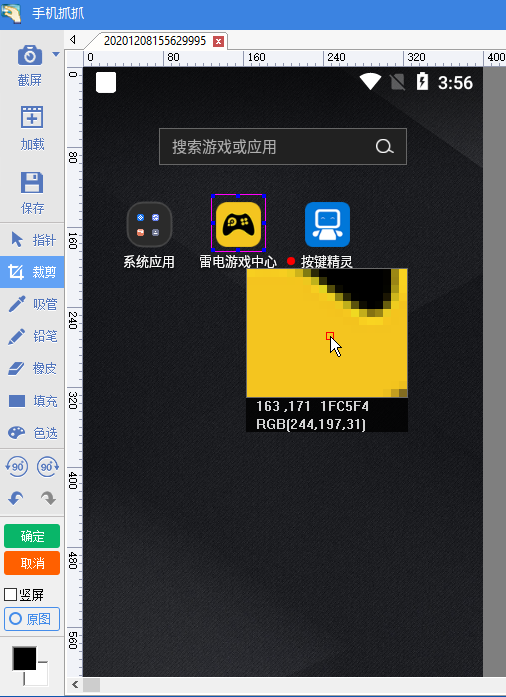
Task: Click the Wi-Fi status icon
Action: tap(370, 82)
